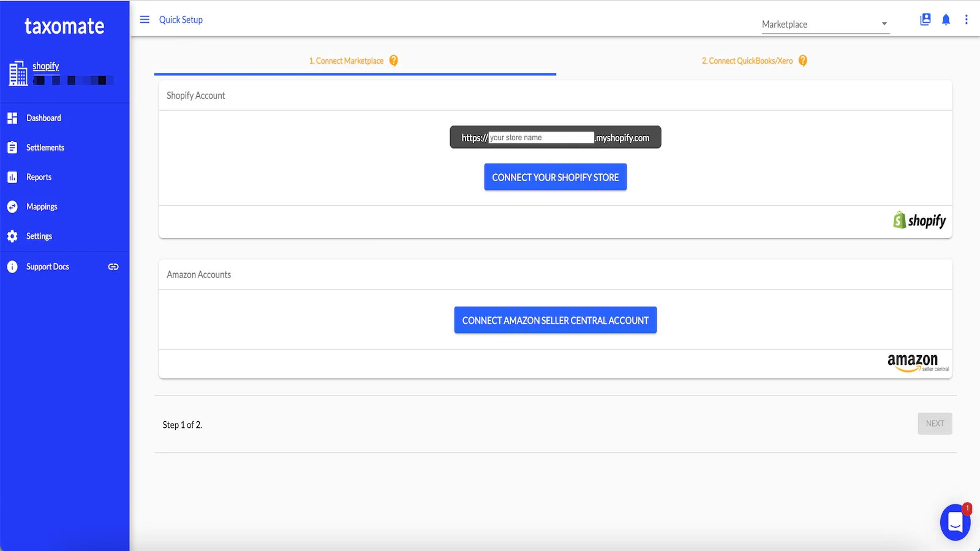Click the Shopify Account header text
980x551 pixels.
pos(196,96)
